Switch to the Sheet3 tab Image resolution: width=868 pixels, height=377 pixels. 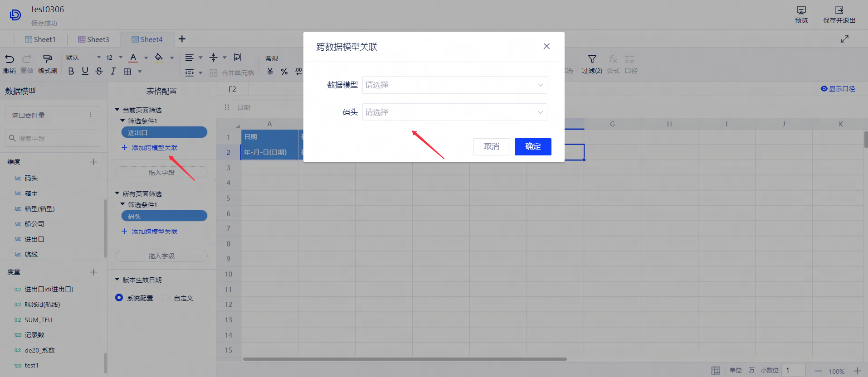(x=93, y=39)
